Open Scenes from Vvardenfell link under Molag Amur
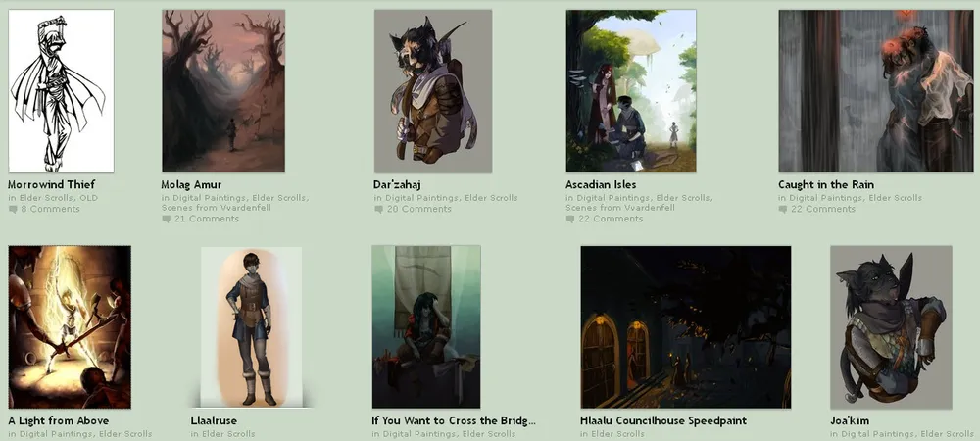Screen dimensions: 980x441 click(x=217, y=208)
